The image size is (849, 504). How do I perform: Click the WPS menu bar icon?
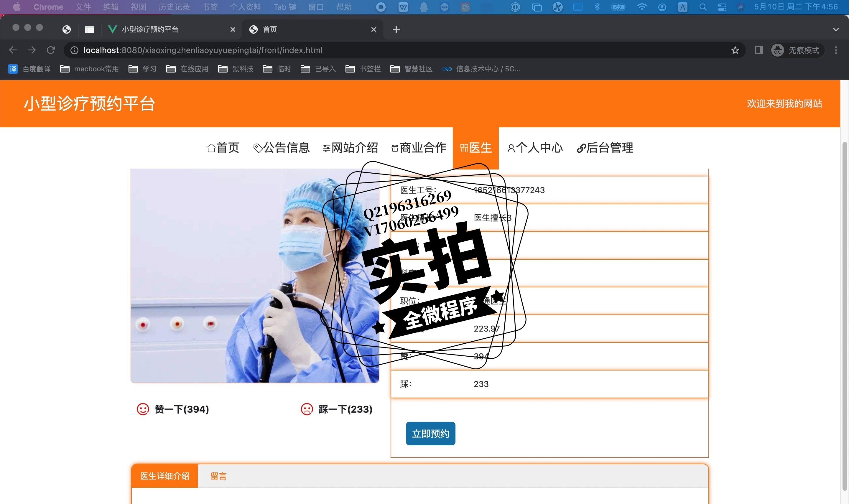tap(403, 7)
